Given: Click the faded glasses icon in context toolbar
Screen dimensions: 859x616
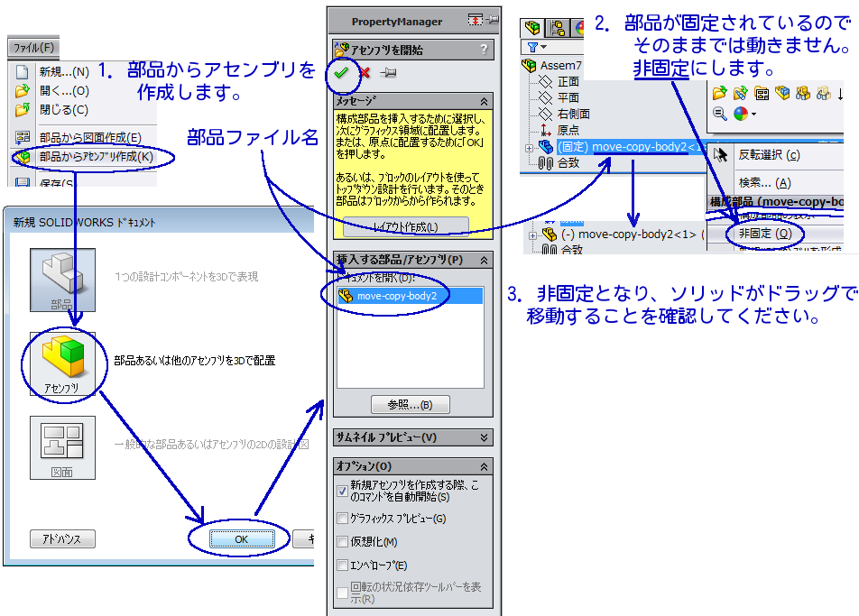Looking at the screenshot, I should coord(824,93).
